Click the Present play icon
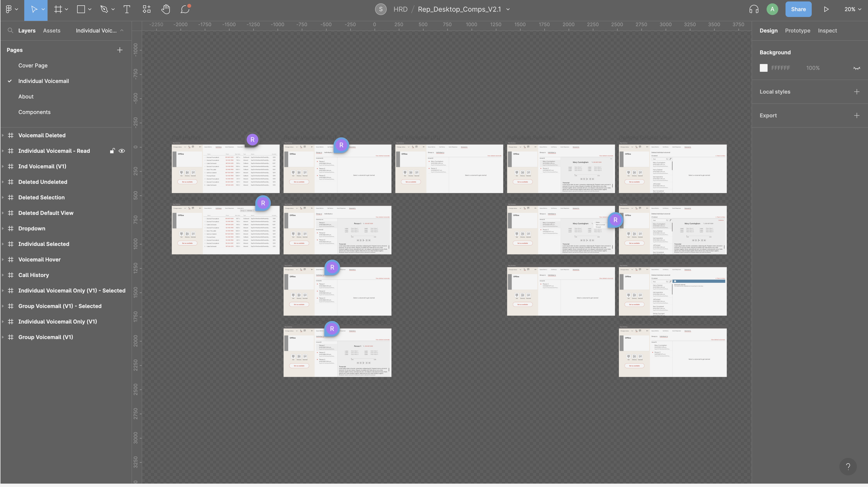This screenshot has width=868, height=487. (826, 9)
